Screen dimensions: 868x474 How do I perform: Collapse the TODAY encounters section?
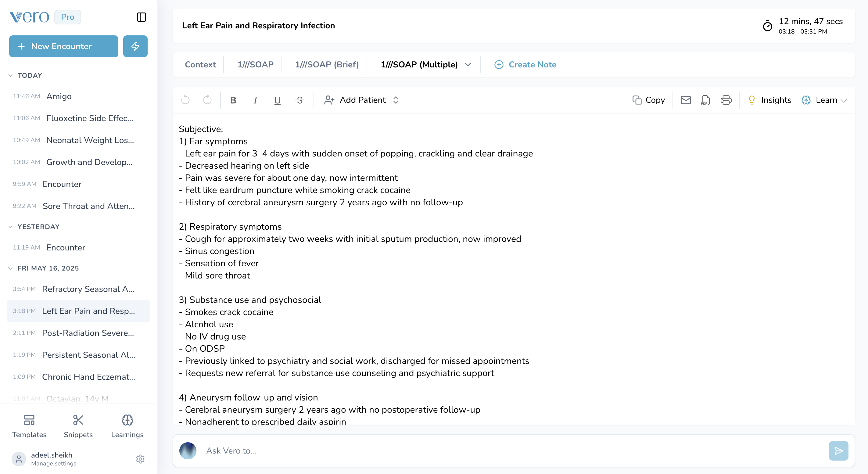pos(10,75)
